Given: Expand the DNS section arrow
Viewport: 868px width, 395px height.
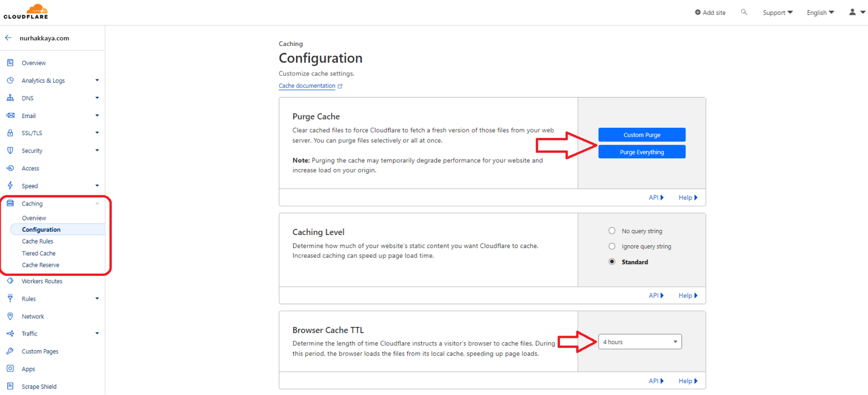Looking at the screenshot, I should (97, 98).
